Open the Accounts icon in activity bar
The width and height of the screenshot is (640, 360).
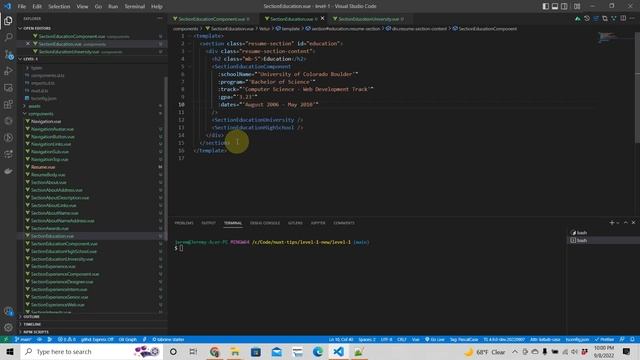[8, 311]
